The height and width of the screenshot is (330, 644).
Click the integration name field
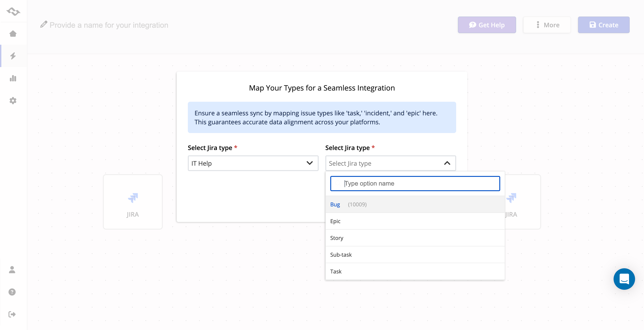pyautogui.click(x=109, y=25)
